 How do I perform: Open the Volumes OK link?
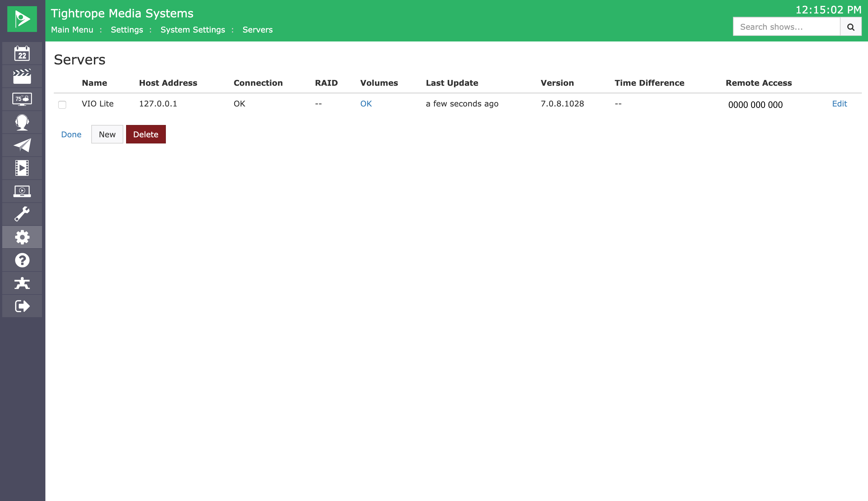point(366,104)
